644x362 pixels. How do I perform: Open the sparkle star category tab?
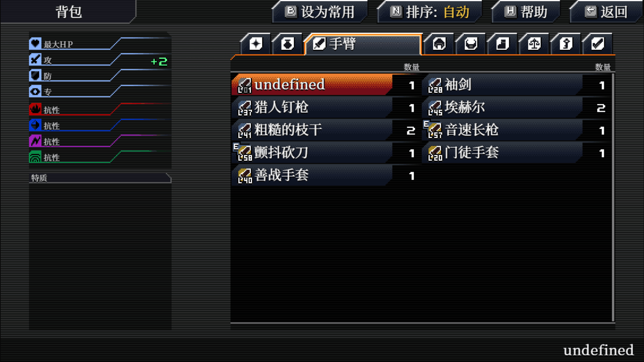tap(256, 44)
